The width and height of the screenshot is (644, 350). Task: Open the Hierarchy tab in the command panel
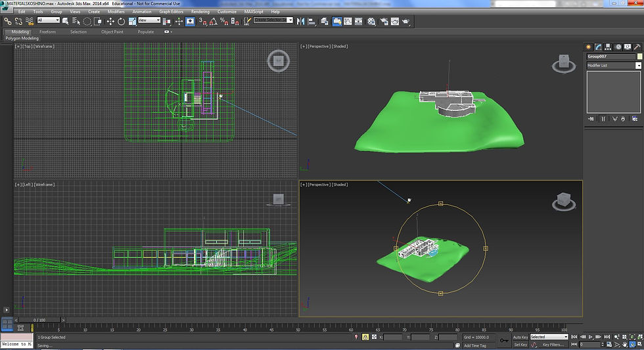pyautogui.click(x=609, y=47)
